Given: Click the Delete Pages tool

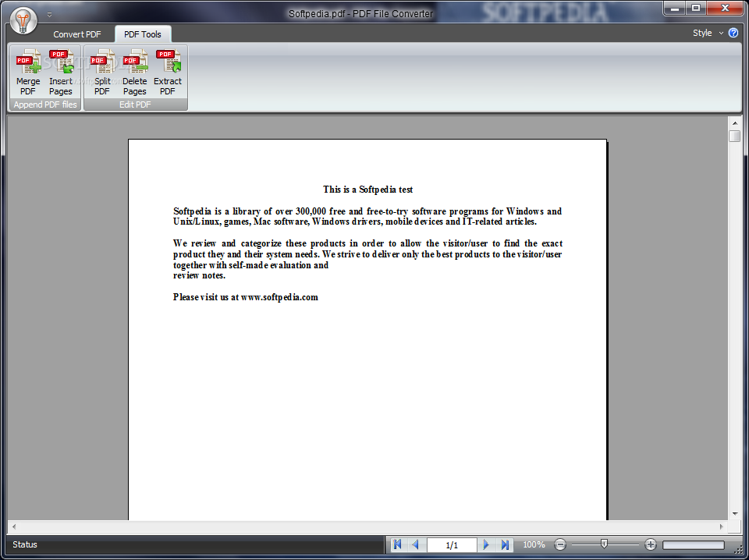Looking at the screenshot, I should 135,72.
